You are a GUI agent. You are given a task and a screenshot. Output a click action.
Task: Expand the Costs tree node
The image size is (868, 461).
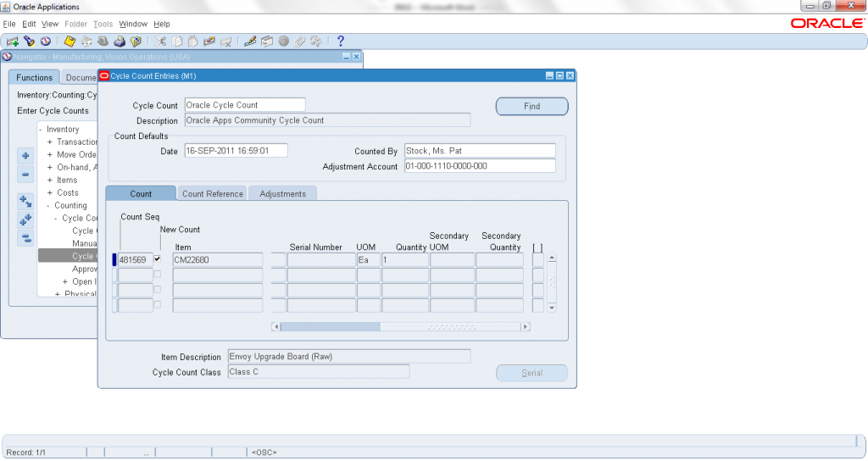coord(50,193)
